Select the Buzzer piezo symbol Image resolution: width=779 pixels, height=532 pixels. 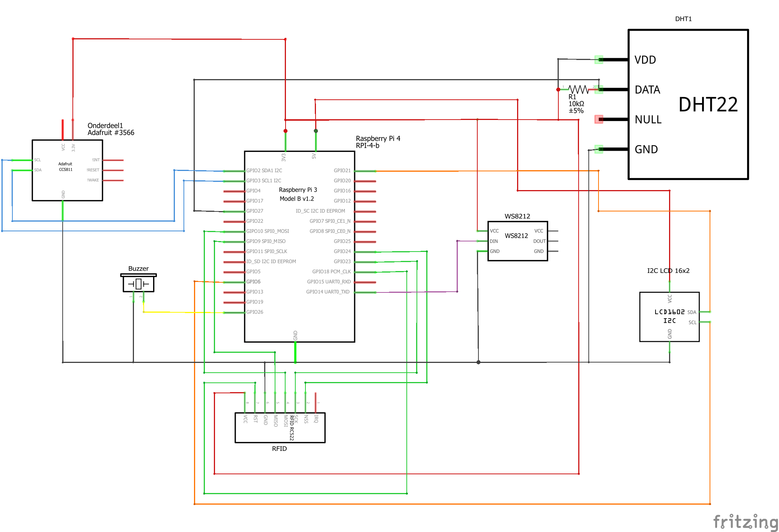pyautogui.click(x=138, y=283)
